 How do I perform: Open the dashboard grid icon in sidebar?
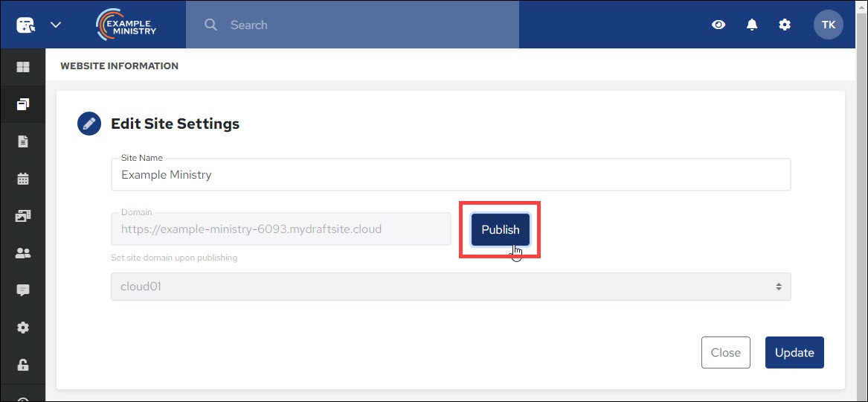[x=23, y=67]
